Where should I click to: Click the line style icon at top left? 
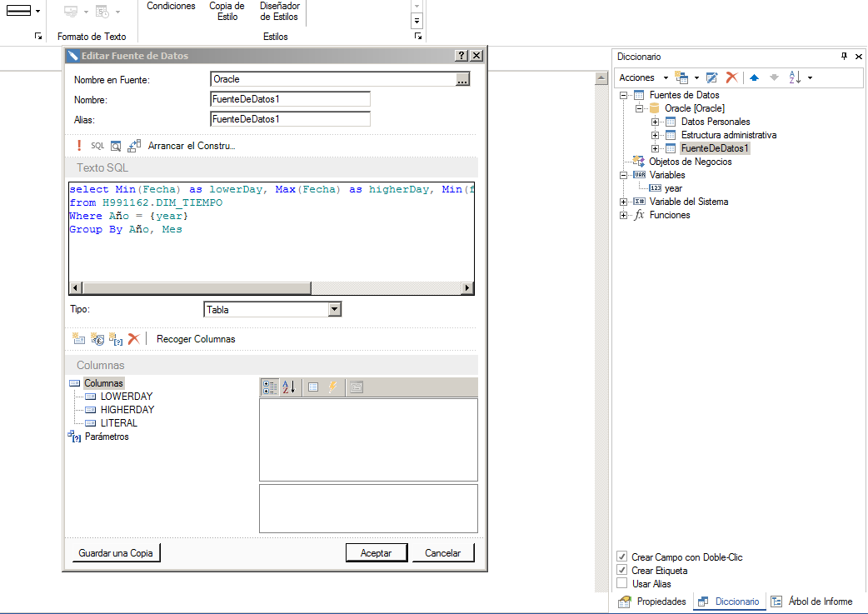click(18, 11)
